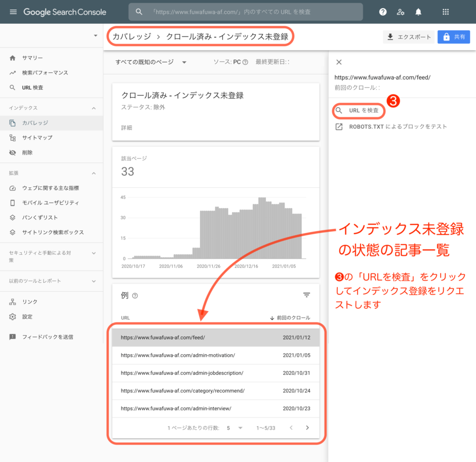476x462 pixels.
Task: Click the 削除 crossed-eye icon
Action: [x=13, y=152]
